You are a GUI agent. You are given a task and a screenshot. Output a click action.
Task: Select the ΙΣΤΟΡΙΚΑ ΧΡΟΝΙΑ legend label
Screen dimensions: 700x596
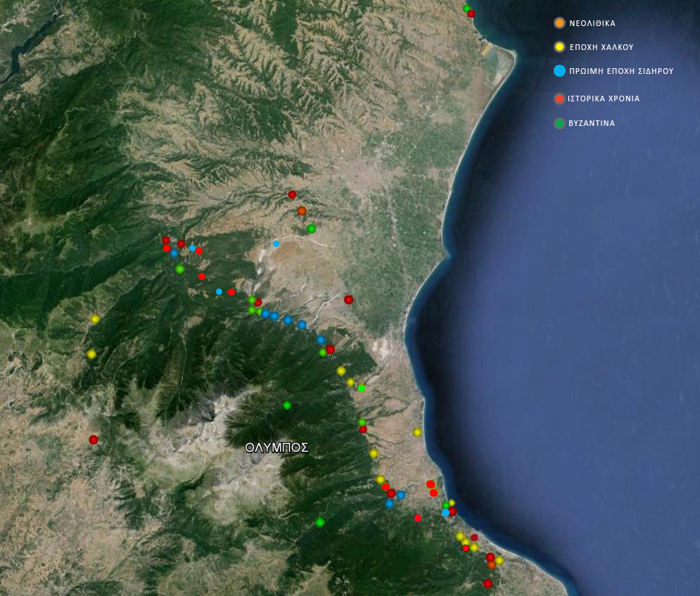click(x=604, y=99)
